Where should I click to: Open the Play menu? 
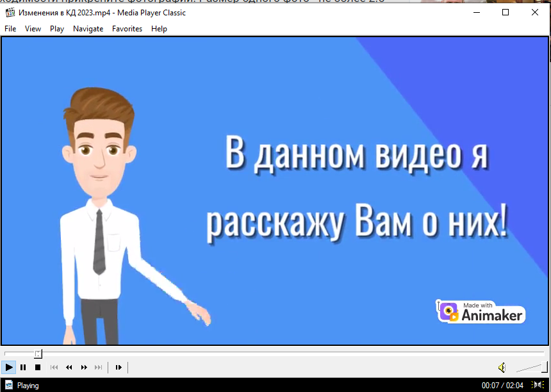(56, 28)
